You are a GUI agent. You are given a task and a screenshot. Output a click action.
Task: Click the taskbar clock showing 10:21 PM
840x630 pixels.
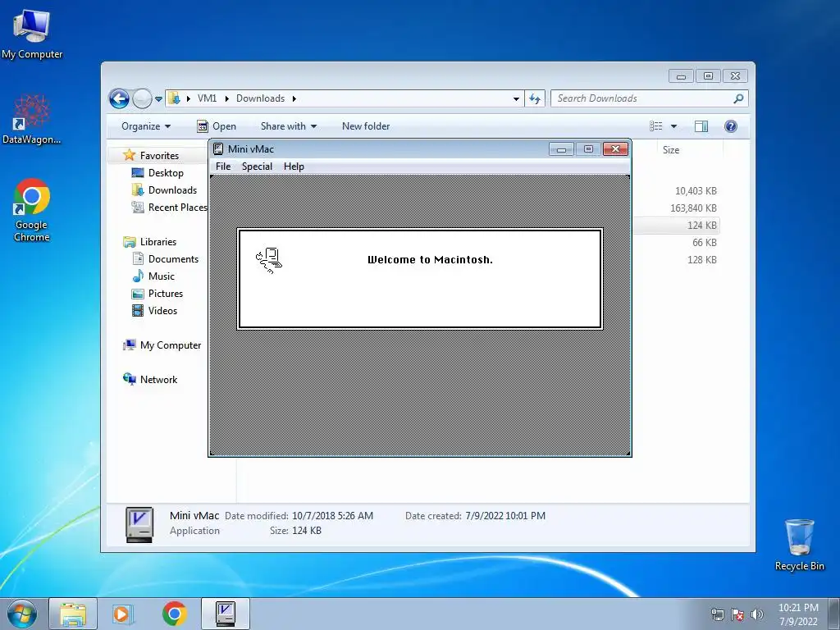(x=798, y=614)
